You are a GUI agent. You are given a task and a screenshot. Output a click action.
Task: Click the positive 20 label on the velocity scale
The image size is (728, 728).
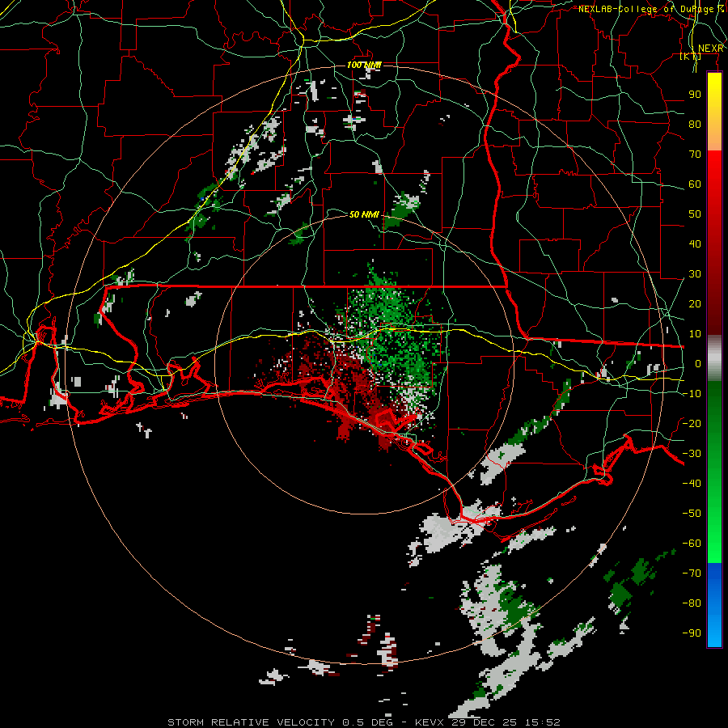click(695, 304)
